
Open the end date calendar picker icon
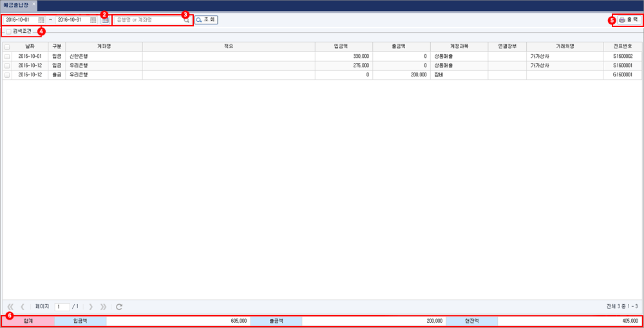click(93, 20)
